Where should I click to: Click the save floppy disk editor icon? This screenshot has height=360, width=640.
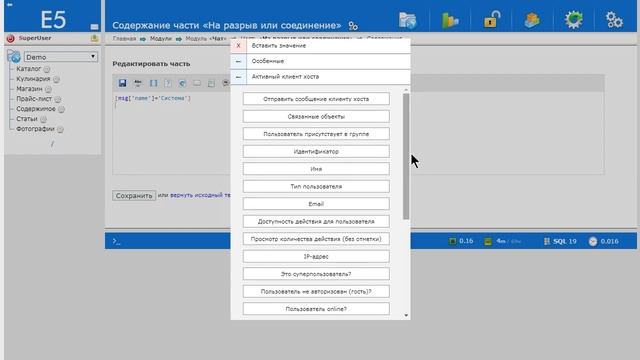coord(122,83)
